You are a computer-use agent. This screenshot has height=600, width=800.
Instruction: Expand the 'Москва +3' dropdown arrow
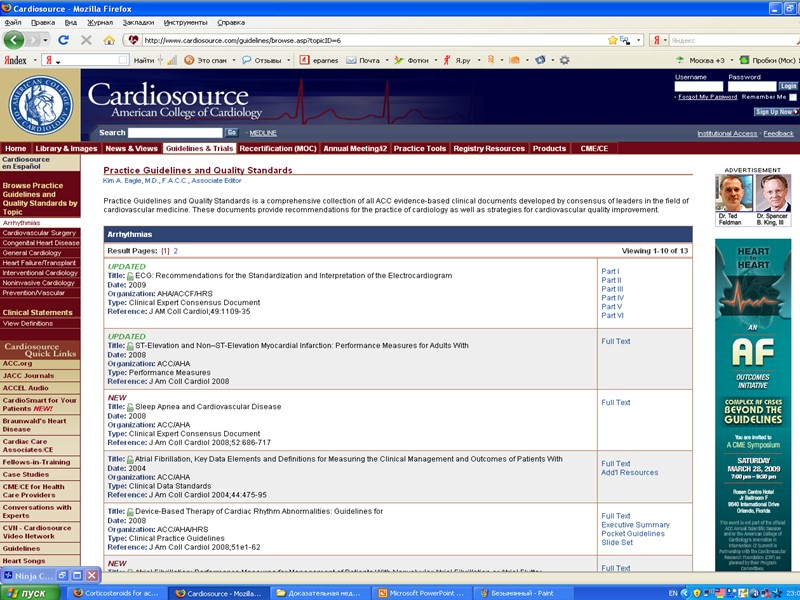[x=731, y=60]
